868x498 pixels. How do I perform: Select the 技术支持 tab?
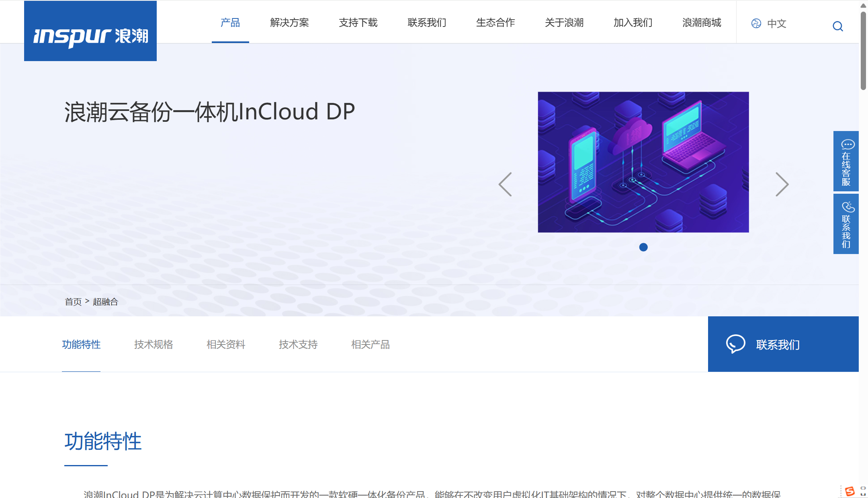(x=298, y=344)
